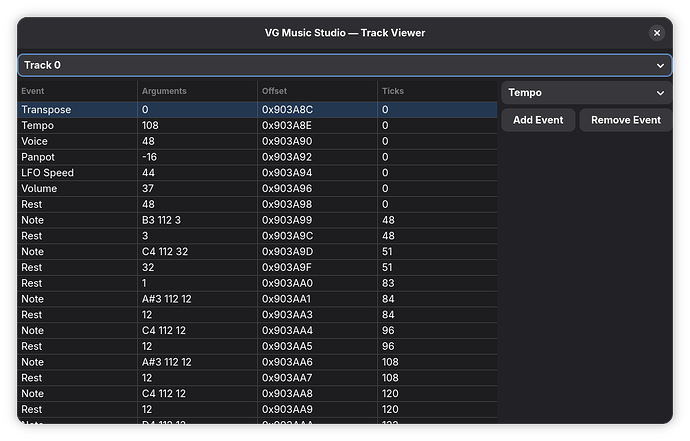Click the Ticks column header
Screen dimensions: 690x441
pyautogui.click(x=437, y=91)
